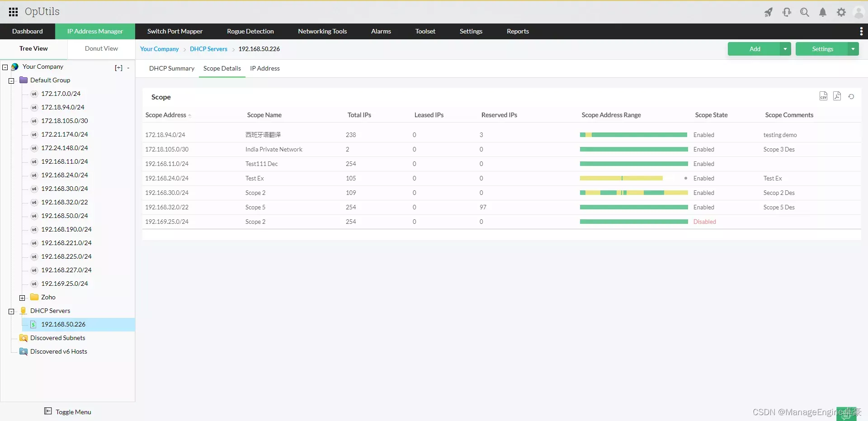The image size is (868, 421).
Task: Expand the Zoho folder node
Action: [x=22, y=298]
